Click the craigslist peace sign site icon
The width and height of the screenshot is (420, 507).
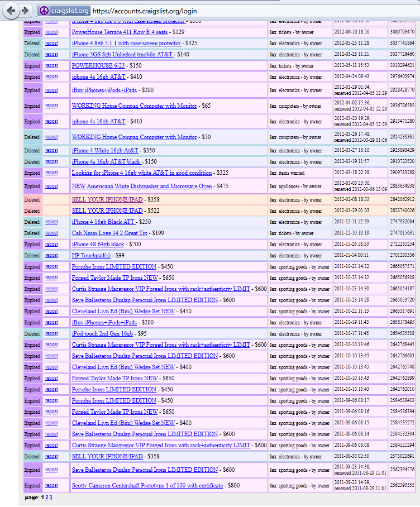(x=44, y=11)
